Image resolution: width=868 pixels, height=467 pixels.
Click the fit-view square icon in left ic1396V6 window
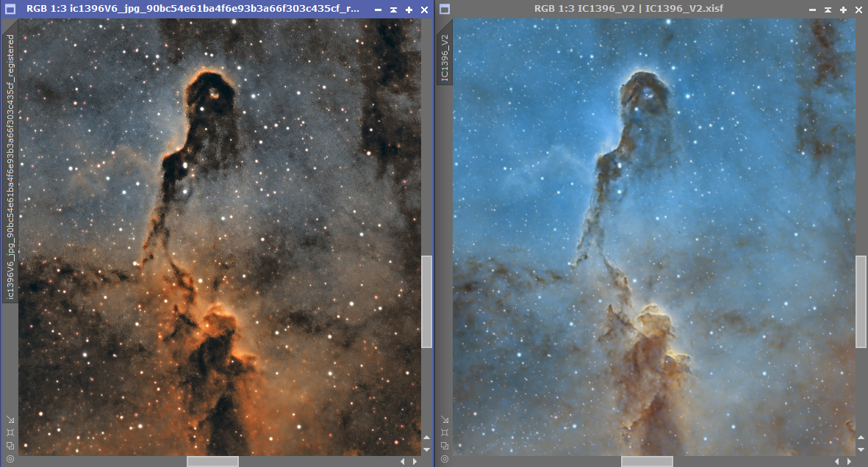pos(10,432)
